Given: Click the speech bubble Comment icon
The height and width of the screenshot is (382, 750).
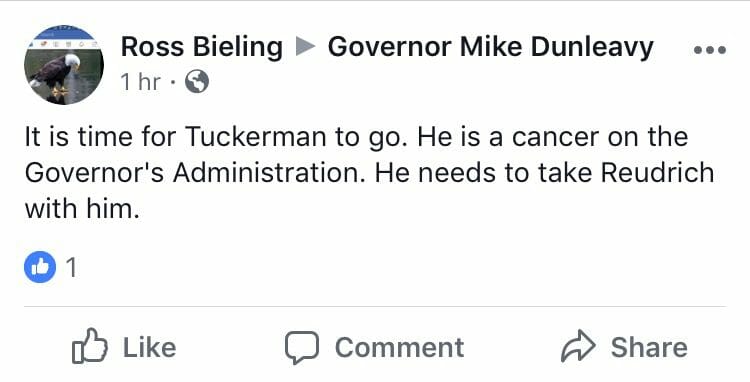Looking at the screenshot, I should tap(302, 348).
